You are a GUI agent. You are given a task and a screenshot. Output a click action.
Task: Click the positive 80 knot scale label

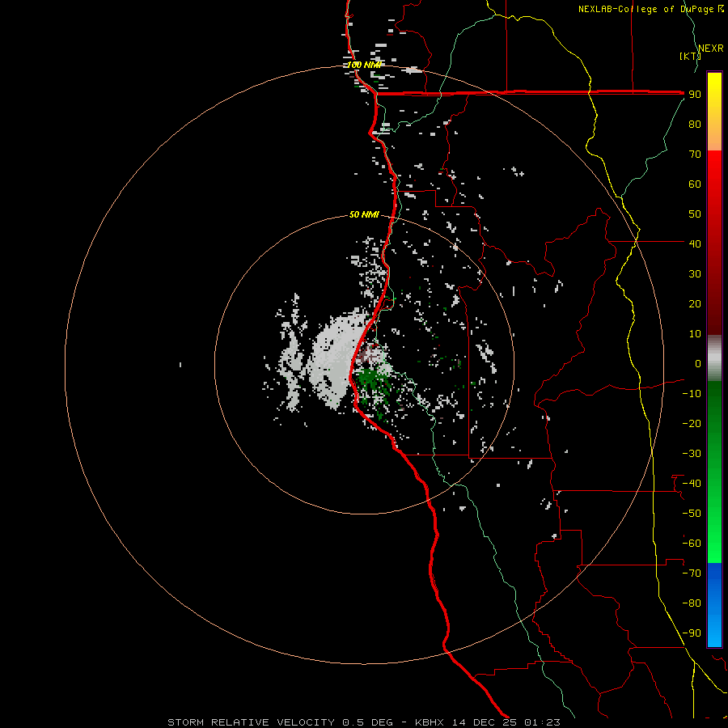pyautogui.click(x=695, y=124)
